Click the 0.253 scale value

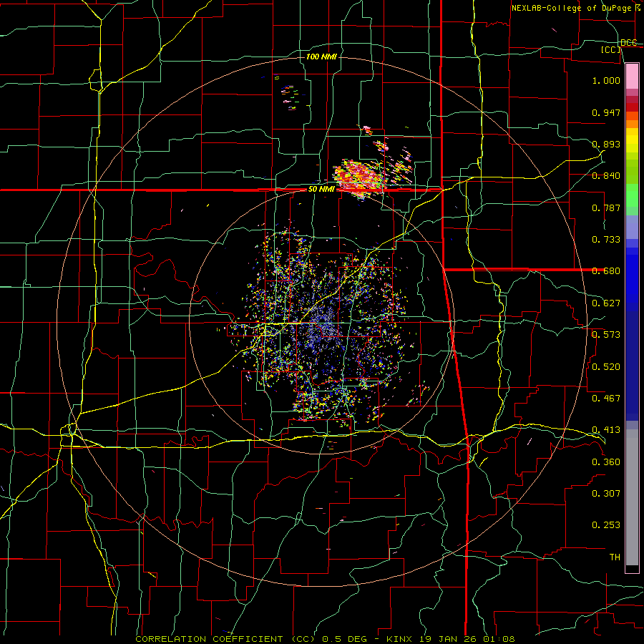[x=606, y=525]
